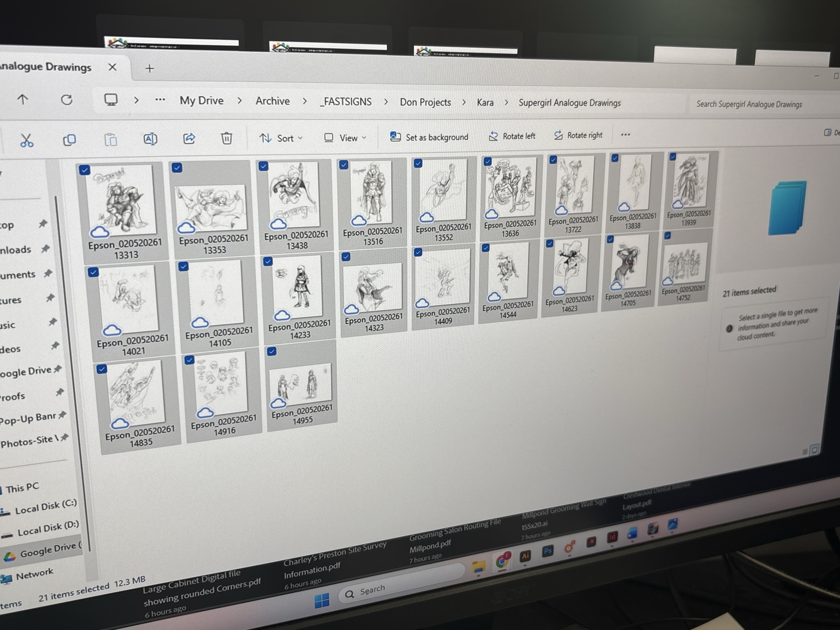Click Set as background button
The height and width of the screenshot is (630, 840).
429,137
